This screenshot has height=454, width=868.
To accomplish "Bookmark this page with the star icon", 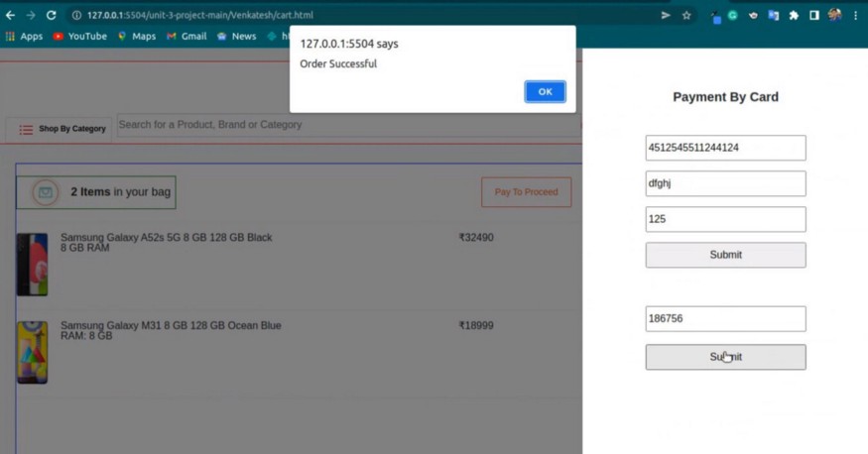I will click(686, 16).
